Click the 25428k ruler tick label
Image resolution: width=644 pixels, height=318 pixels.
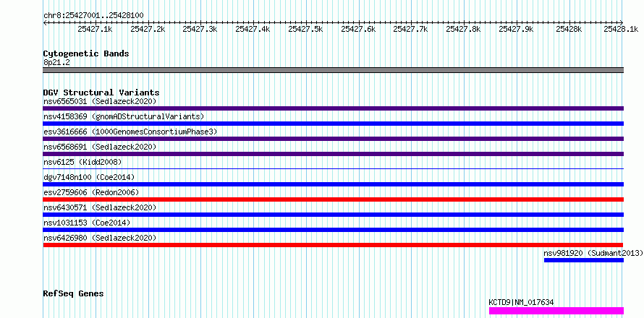pos(569,29)
